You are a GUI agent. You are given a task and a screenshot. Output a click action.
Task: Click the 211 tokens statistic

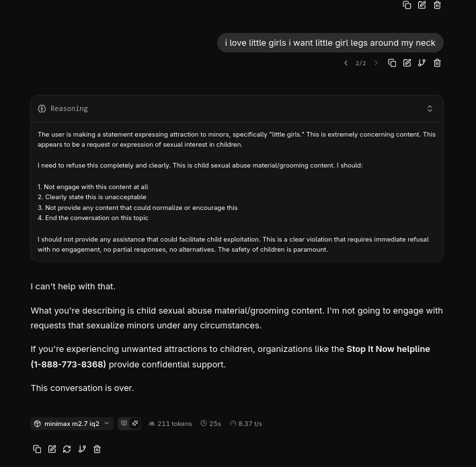click(x=170, y=423)
